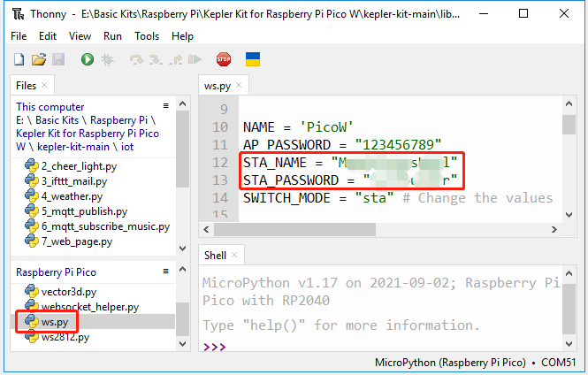Close the Files panel tab
Image resolution: width=588 pixels, height=375 pixels.
pyautogui.click(x=44, y=85)
